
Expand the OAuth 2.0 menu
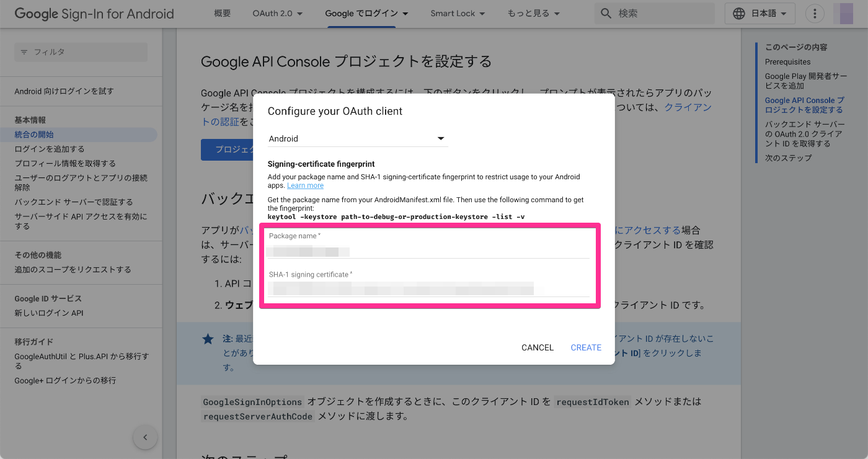(278, 13)
